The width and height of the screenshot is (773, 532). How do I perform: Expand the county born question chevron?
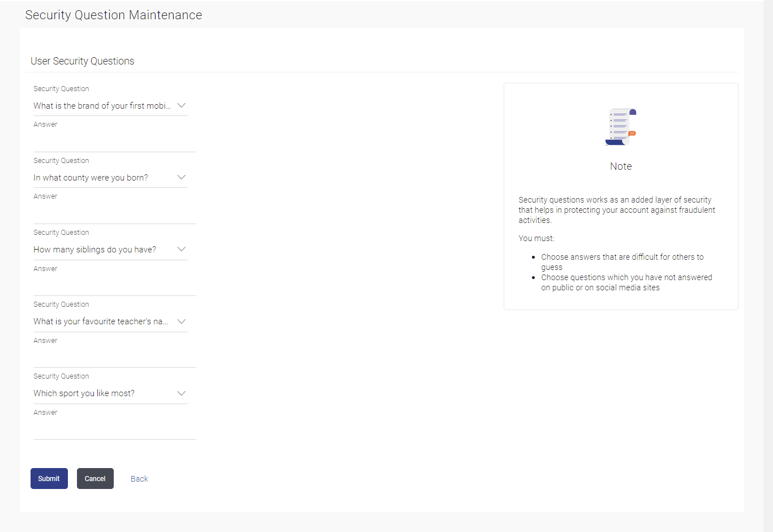coord(181,178)
